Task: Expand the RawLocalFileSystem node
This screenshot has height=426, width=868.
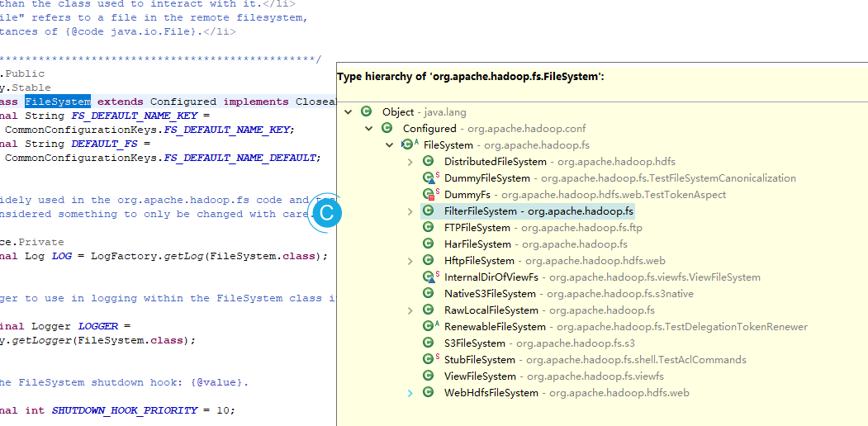Action: pyautogui.click(x=410, y=310)
